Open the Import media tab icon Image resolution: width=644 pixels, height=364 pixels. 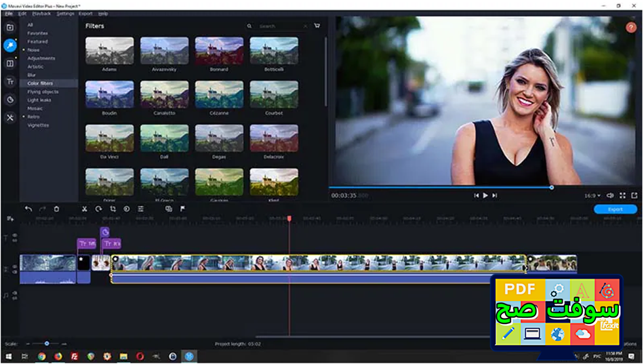tap(10, 28)
